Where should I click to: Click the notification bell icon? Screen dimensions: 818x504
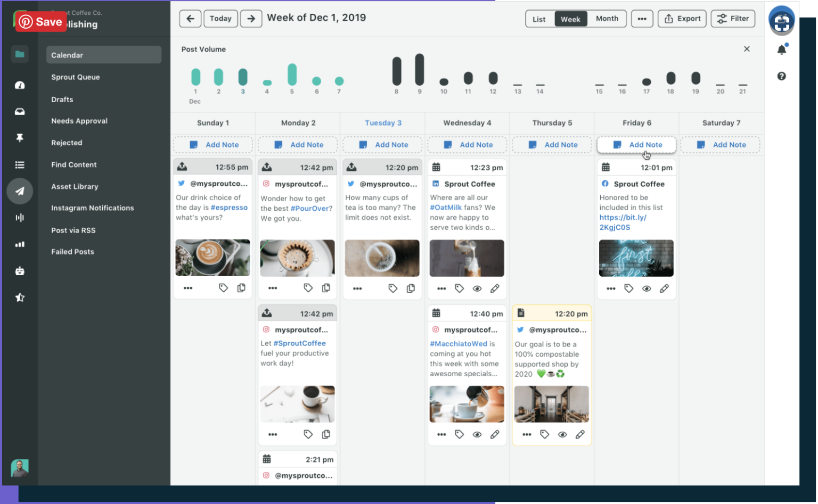[781, 48]
